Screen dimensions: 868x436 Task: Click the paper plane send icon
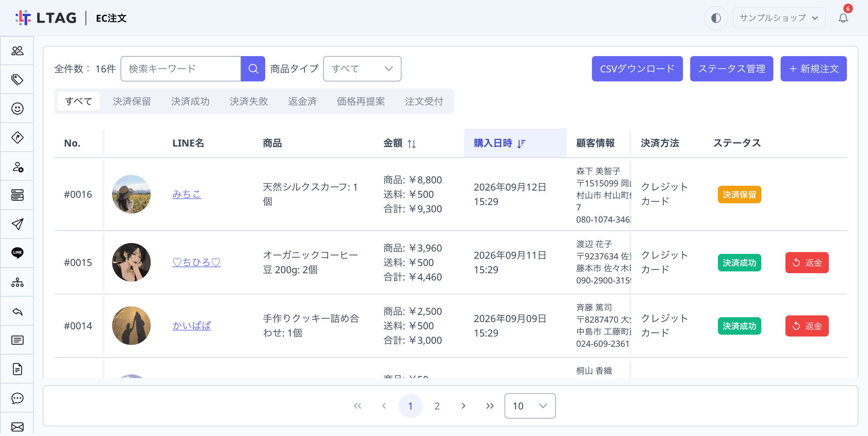coord(17,224)
